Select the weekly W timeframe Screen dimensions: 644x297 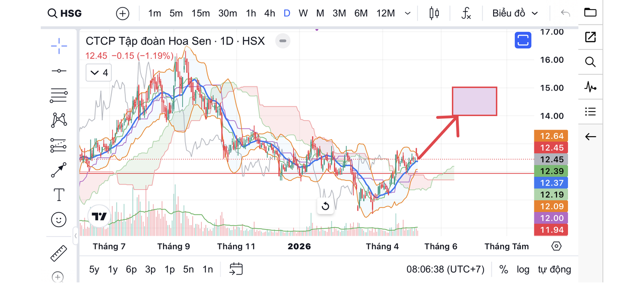[303, 14]
